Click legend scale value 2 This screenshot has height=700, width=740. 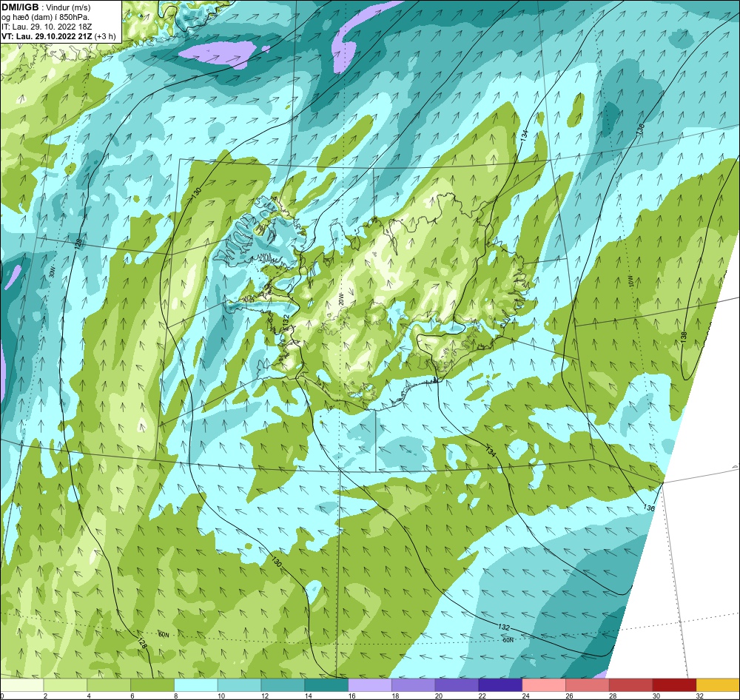point(45,696)
